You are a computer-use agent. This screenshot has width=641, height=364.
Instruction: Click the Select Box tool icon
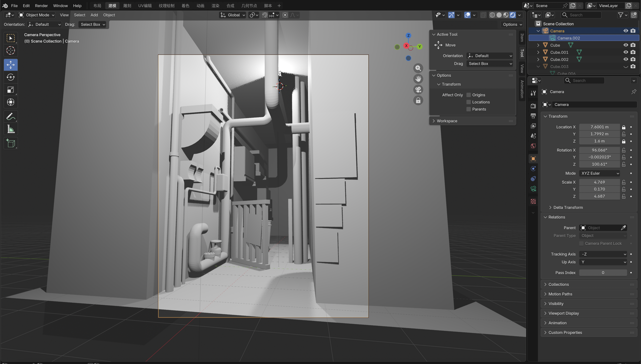pos(11,38)
